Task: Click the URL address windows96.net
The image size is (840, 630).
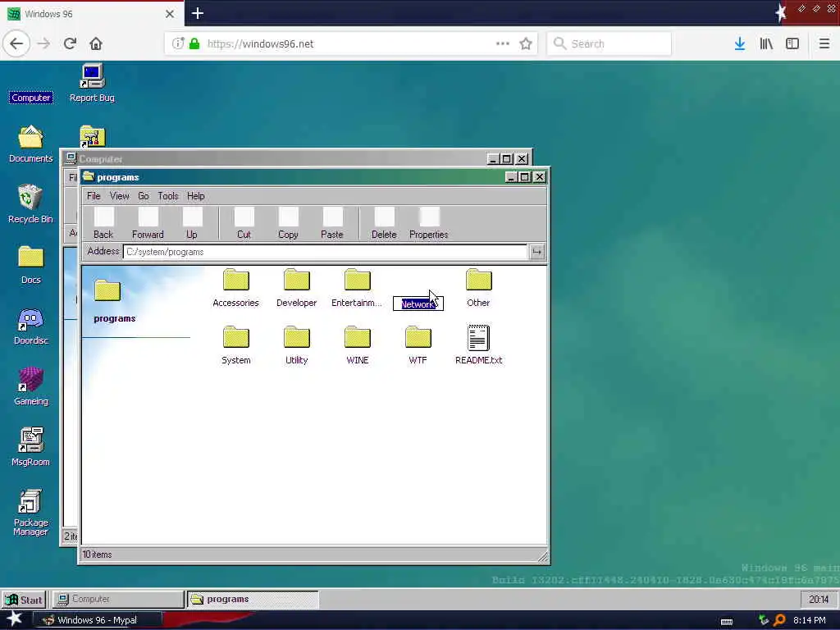Action: [x=260, y=44]
